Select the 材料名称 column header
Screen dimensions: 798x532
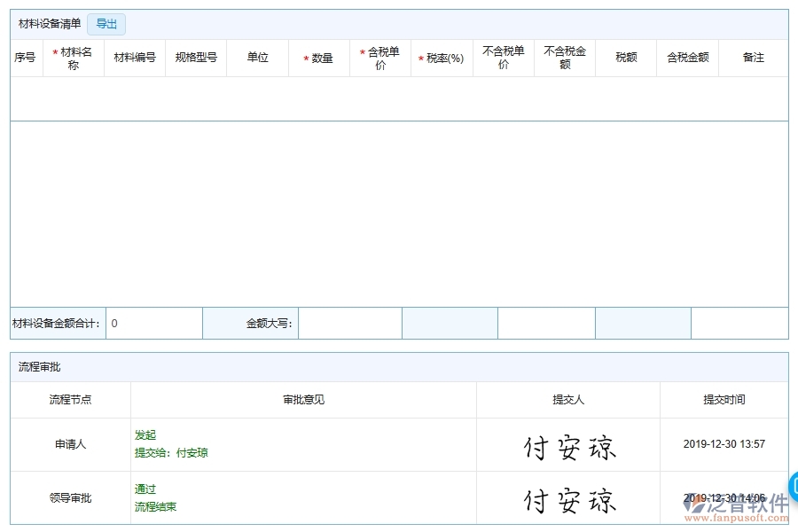click(x=74, y=57)
